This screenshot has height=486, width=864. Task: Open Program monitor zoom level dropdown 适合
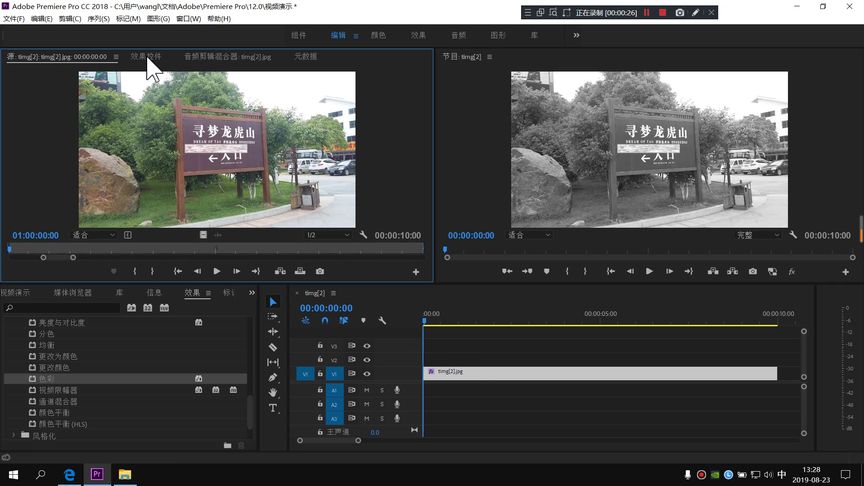pos(529,235)
